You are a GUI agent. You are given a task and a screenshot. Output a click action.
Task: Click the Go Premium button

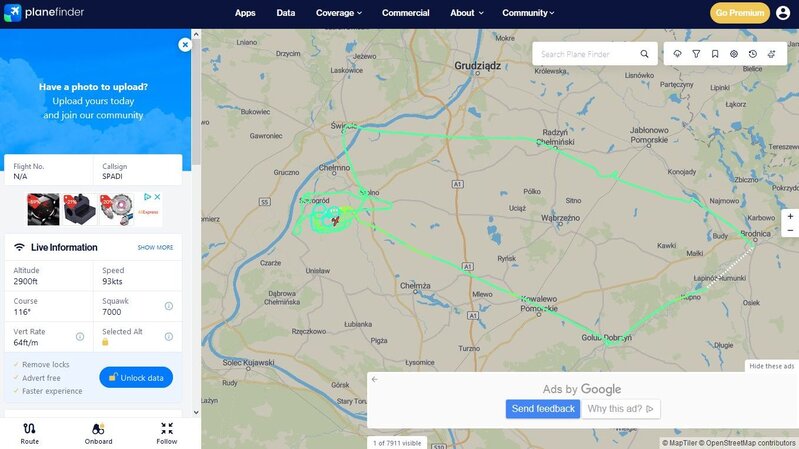(740, 13)
